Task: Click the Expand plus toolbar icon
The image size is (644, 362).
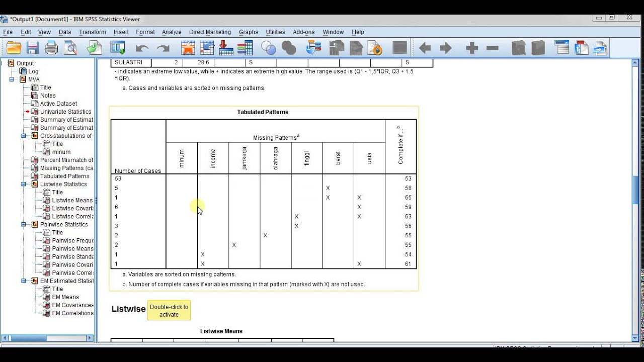Action: [x=472, y=48]
